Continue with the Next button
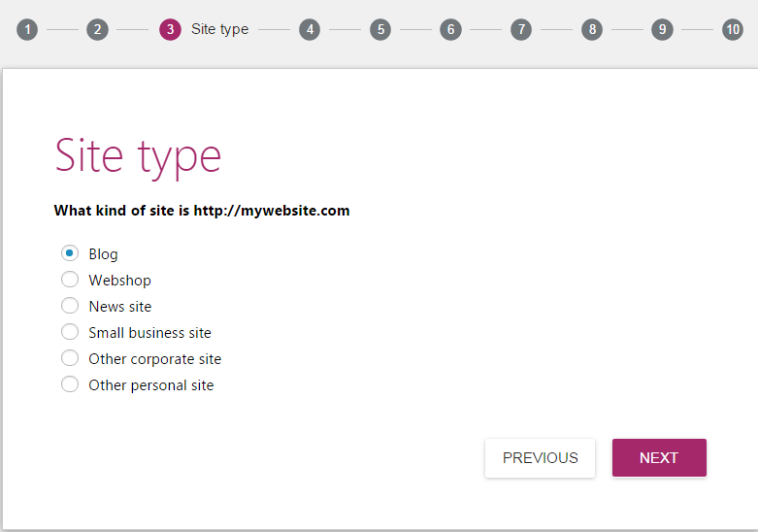The width and height of the screenshot is (758, 532). (658, 458)
